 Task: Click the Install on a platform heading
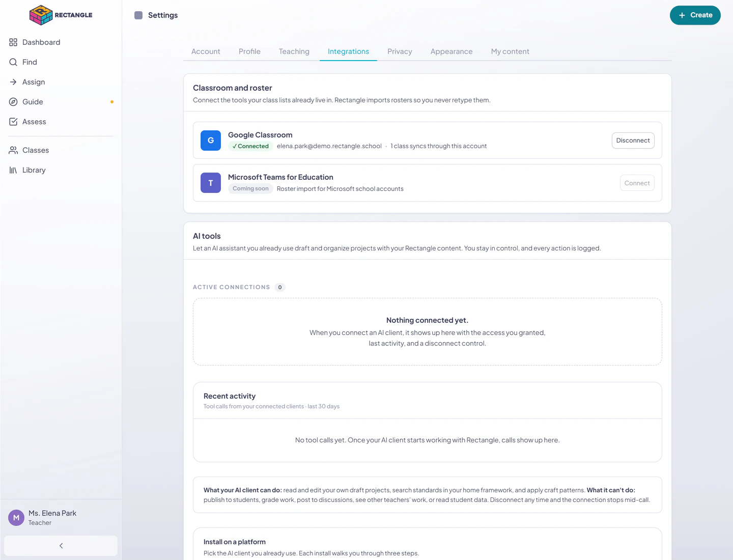click(235, 542)
